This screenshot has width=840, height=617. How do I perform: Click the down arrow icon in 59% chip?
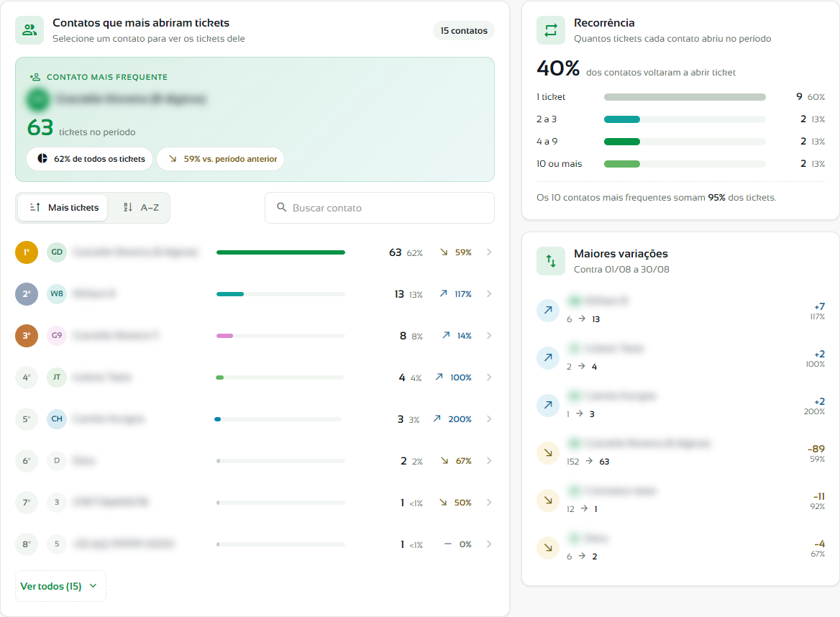tap(173, 158)
